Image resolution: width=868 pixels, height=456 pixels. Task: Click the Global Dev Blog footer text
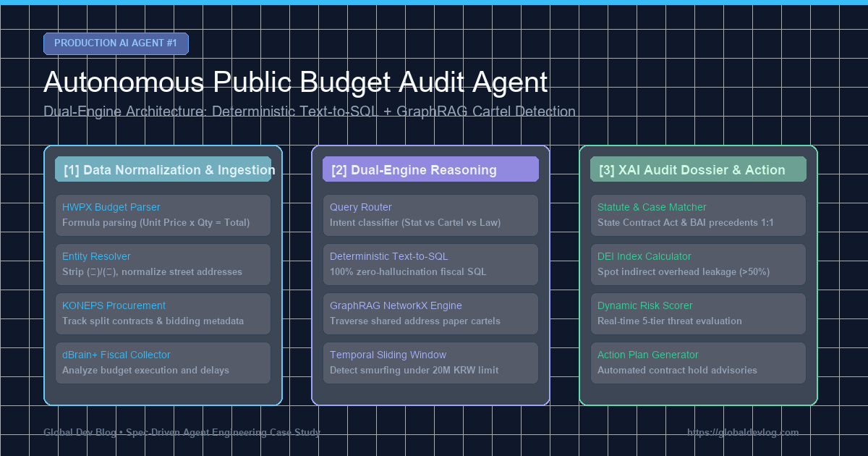point(182,432)
